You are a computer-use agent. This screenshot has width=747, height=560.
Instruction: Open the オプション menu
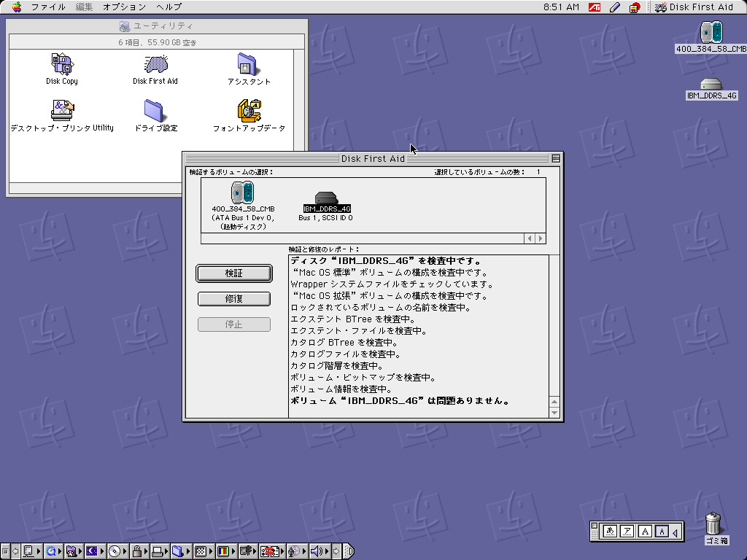pyautogui.click(x=124, y=7)
